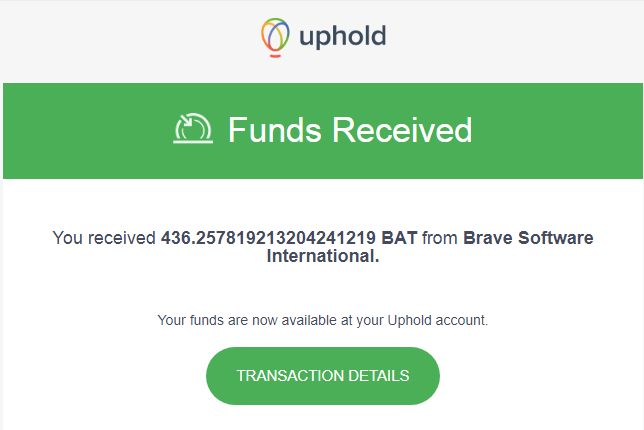Click the Funds Received heading

(349, 131)
